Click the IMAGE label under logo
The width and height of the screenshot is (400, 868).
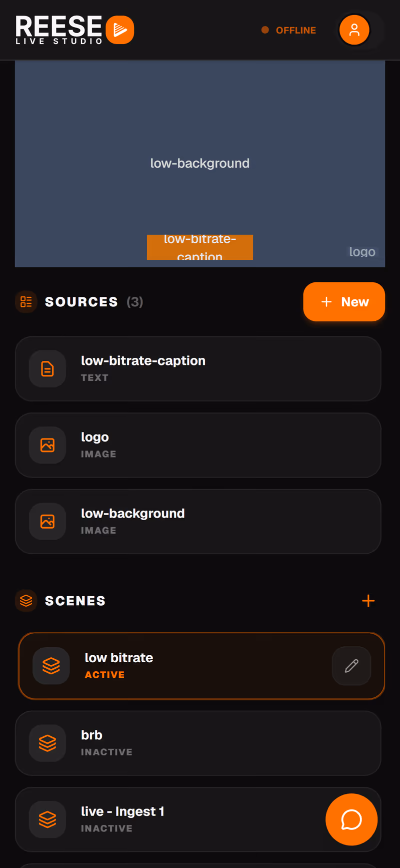click(98, 454)
